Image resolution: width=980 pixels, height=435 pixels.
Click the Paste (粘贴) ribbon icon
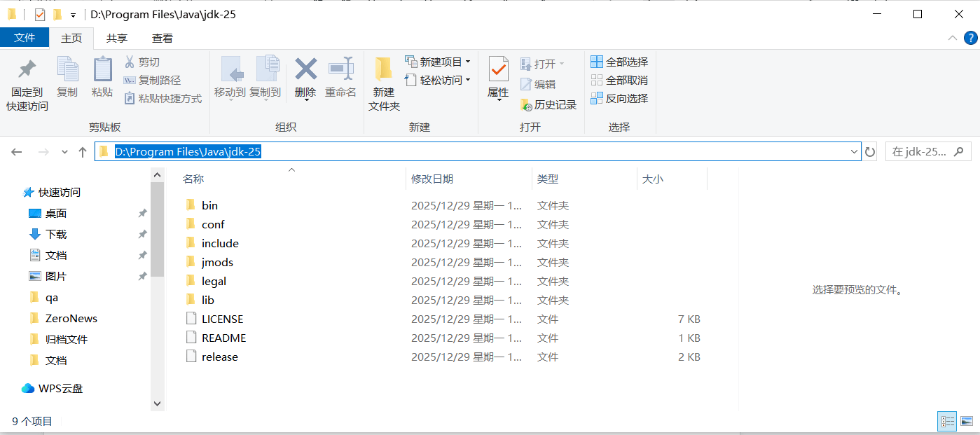tap(102, 69)
